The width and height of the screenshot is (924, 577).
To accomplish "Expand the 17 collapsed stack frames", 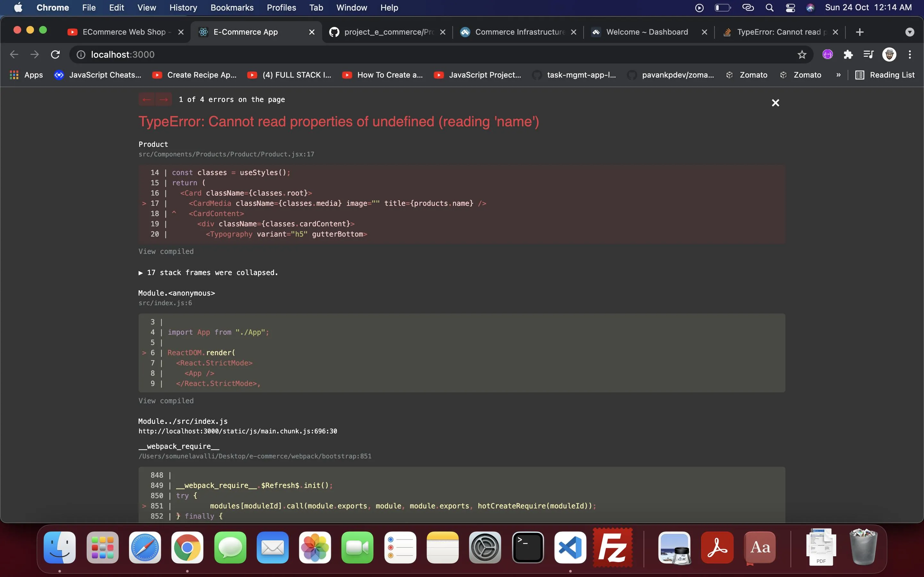I will pyautogui.click(x=208, y=272).
